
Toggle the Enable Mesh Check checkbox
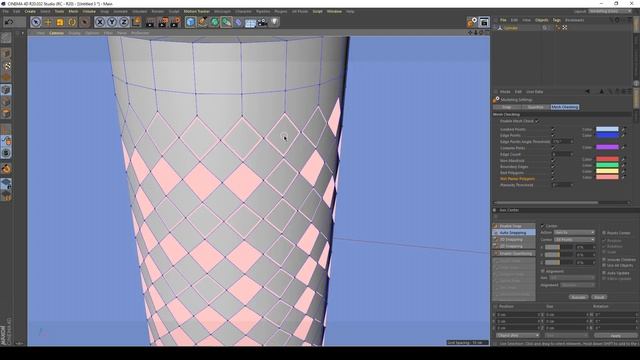(536, 121)
